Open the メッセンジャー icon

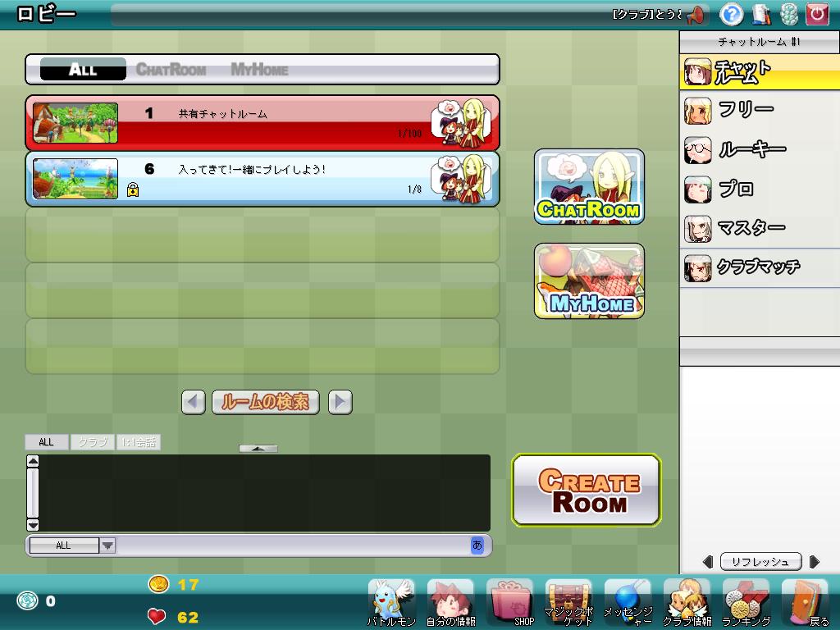628,603
